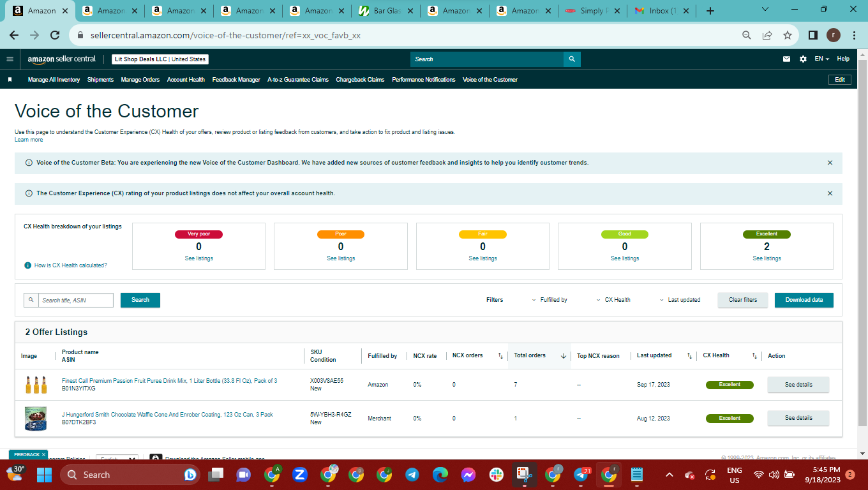This screenshot has height=490, width=868.
Task: Open the EN language dropdown
Action: [x=821, y=59]
